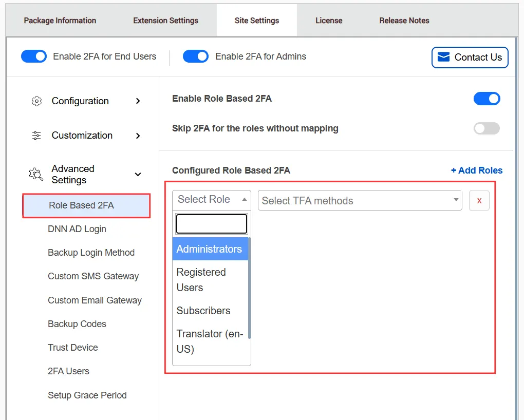The image size is (524, 420).
Task: Click the Configuration gear icon
Action: (36, 101)
